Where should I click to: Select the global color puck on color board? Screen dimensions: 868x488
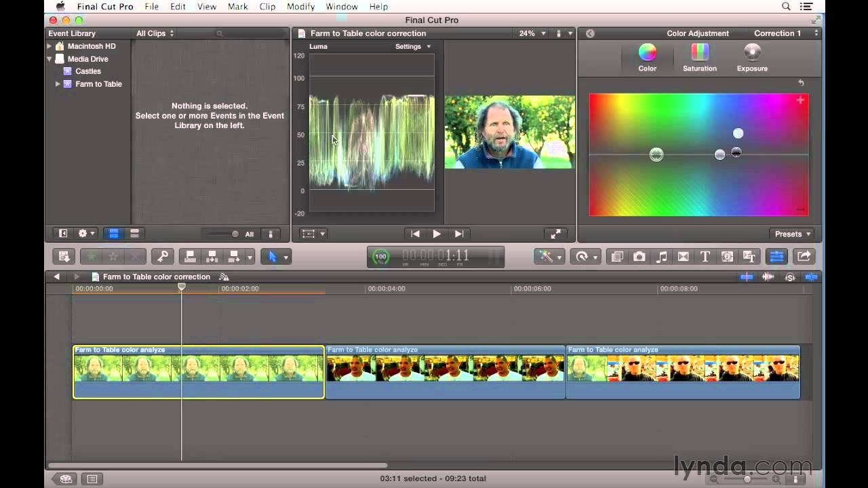(x=656, y=155)
